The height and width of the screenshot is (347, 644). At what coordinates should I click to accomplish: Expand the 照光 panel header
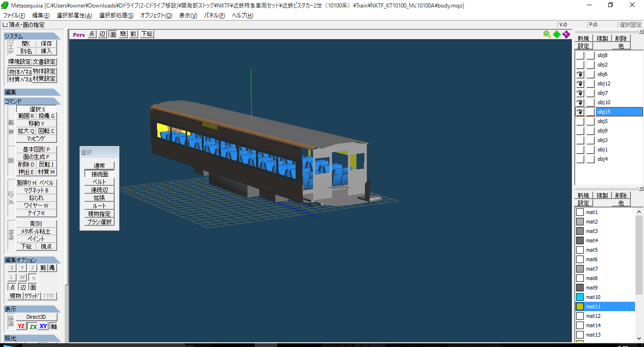pos(32,339)
